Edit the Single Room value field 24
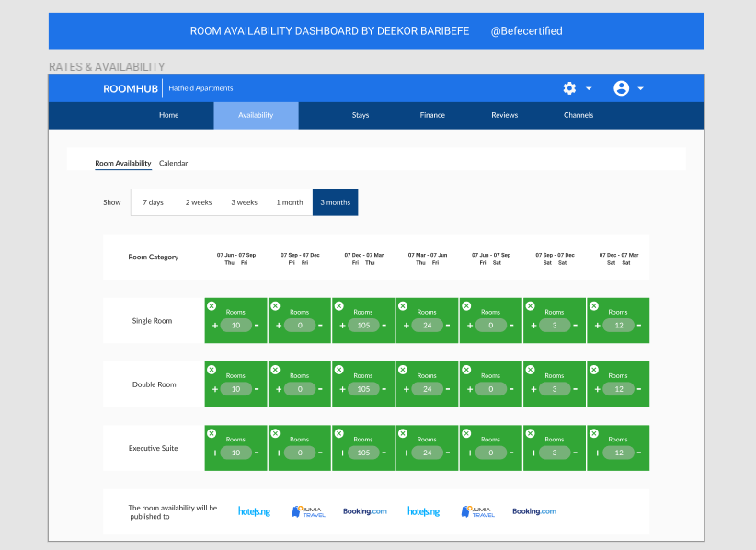Image resolution: width=756 pixels, height=550 pixels. coord(427,326)
